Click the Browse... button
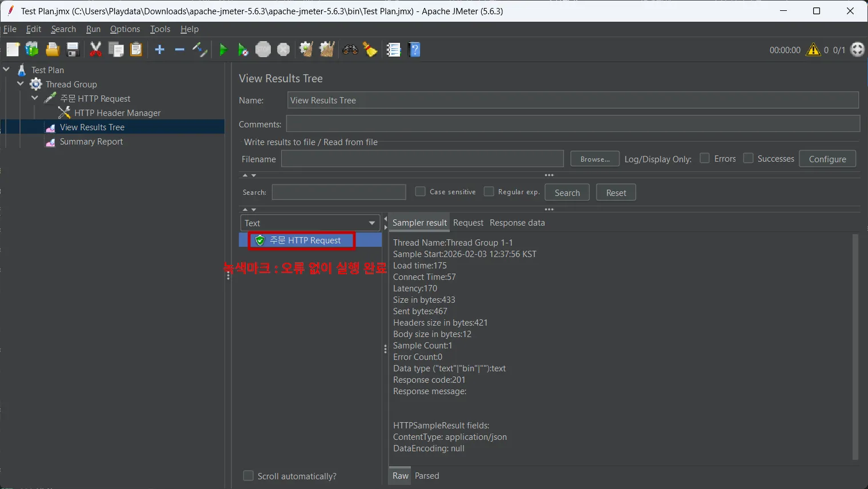The height and width of the screenshot is (489, 868). tap(595, 159)
